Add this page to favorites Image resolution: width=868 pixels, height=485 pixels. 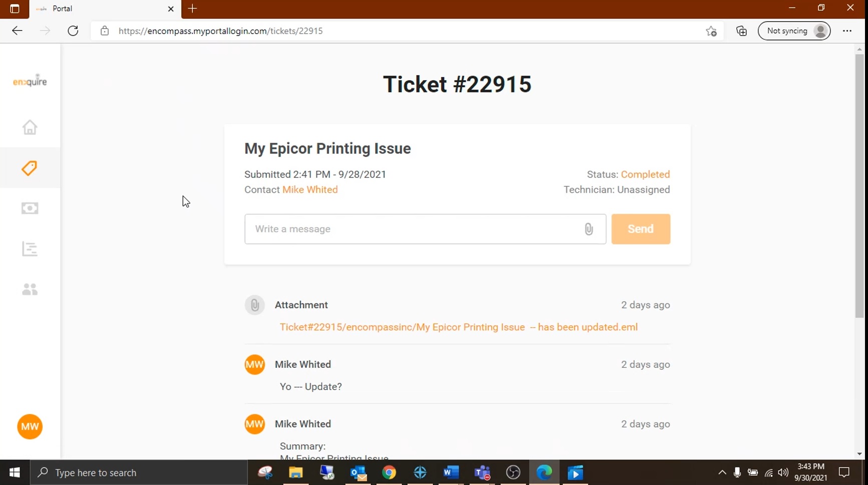point(711,31)
